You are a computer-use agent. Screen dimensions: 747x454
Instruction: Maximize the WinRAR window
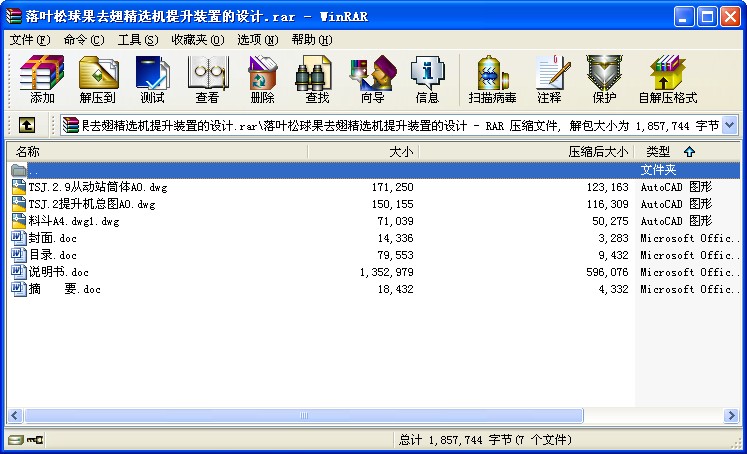[x=707, y=17]
